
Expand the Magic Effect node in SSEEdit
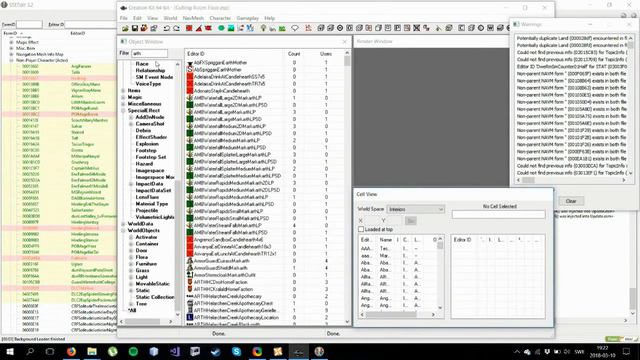pyautogui.click(x=11, y=42)
